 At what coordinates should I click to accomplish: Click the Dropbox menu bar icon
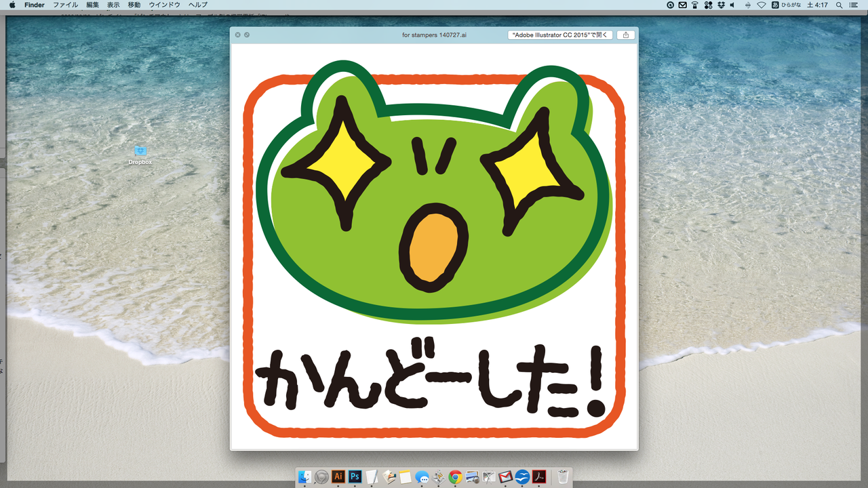click(x=721, y=5)
